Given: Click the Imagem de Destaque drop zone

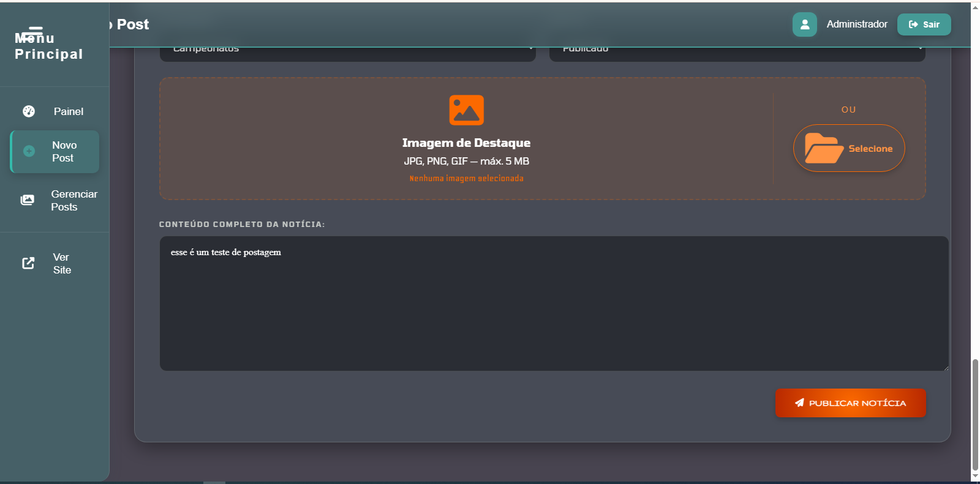Looking at the screenshot, I should [x=543, y=138].
